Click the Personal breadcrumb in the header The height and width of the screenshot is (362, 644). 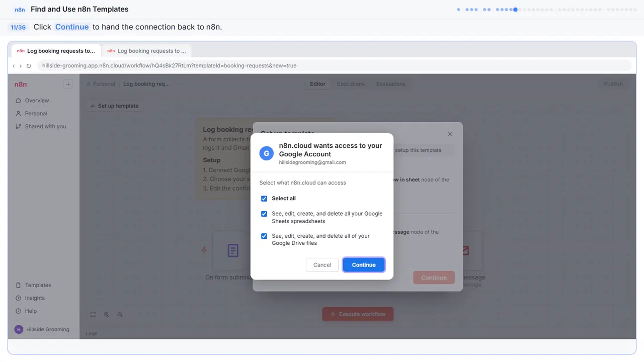click(x=101, y=84)
